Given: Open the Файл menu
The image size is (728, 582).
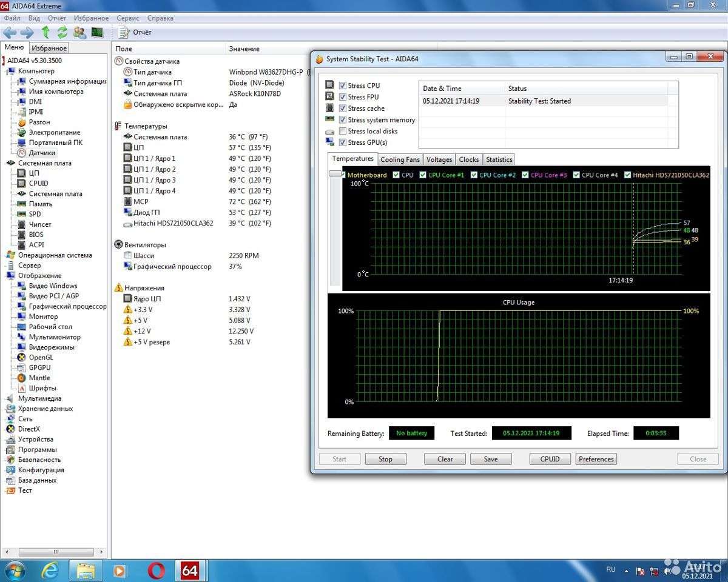Looking at the screenshot, I should click(x=12, y=18).
